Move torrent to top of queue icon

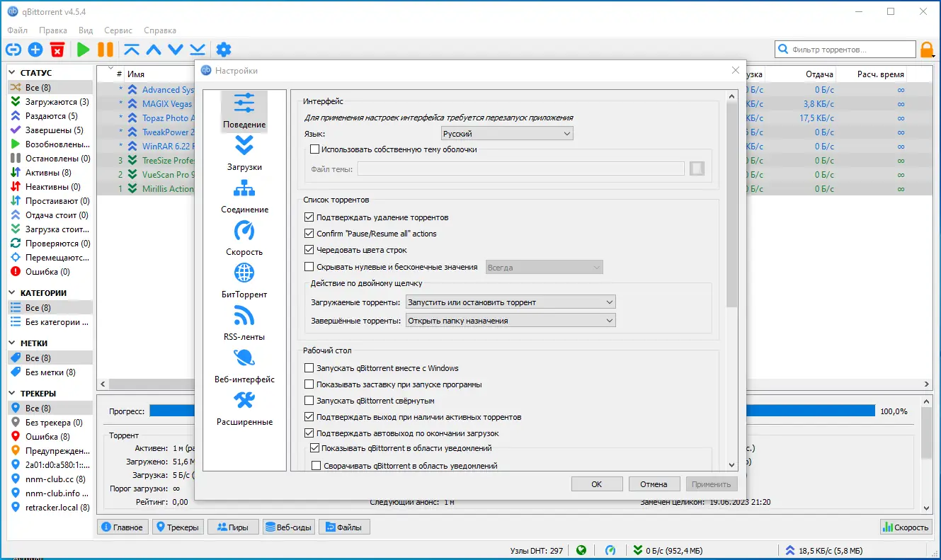(132, 50)
